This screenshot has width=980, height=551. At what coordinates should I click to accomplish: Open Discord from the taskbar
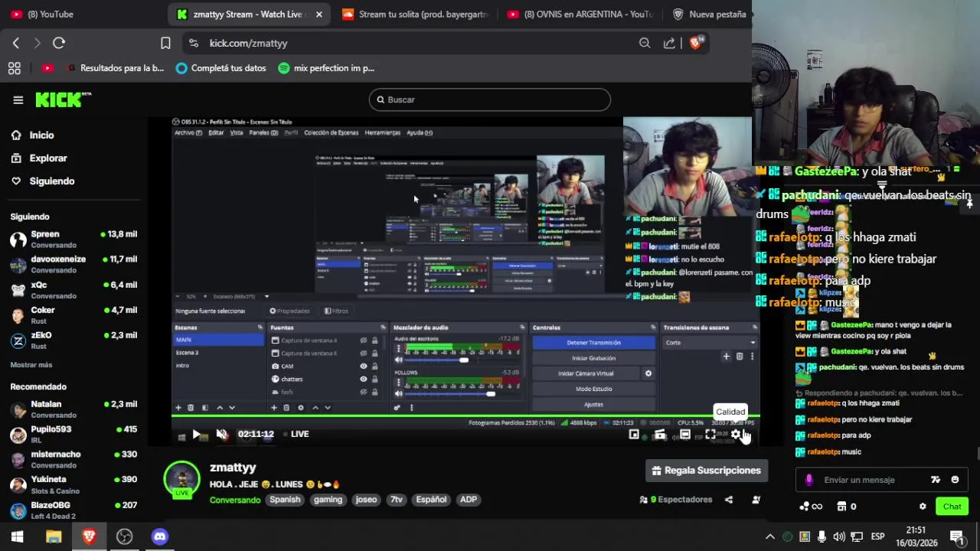point(159,536)
